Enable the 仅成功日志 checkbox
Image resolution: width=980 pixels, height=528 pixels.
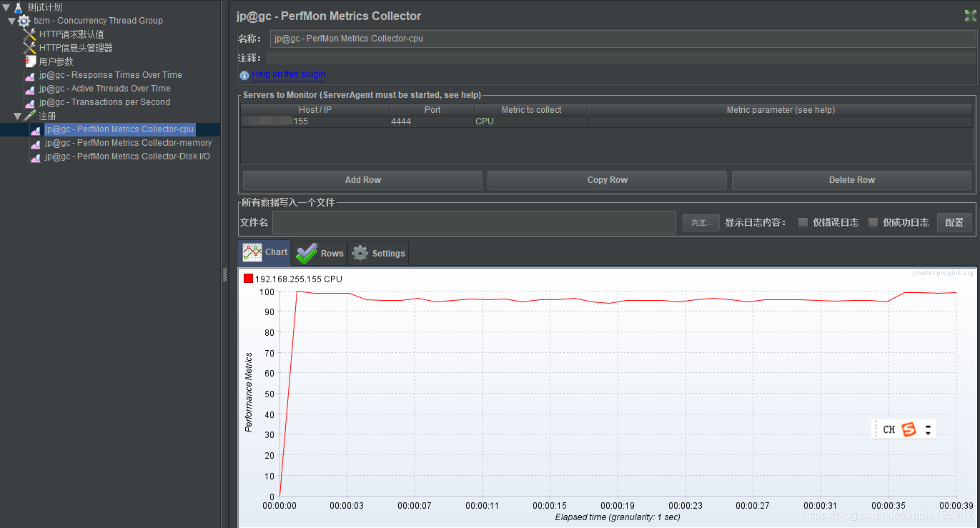[x=873, y=222]
